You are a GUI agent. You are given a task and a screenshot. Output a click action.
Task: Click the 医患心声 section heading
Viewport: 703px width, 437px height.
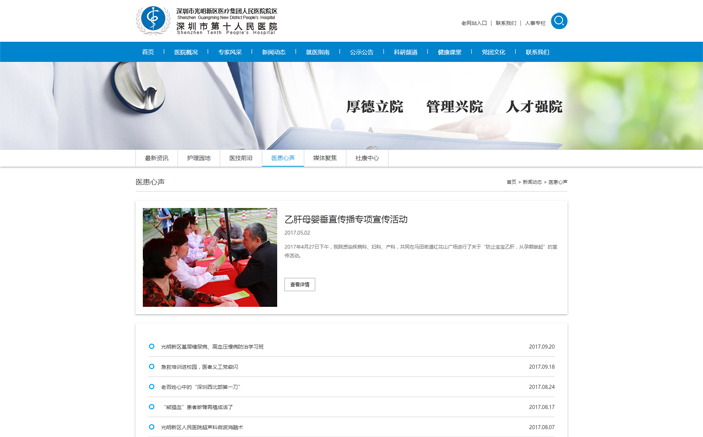tap(150, 182)
